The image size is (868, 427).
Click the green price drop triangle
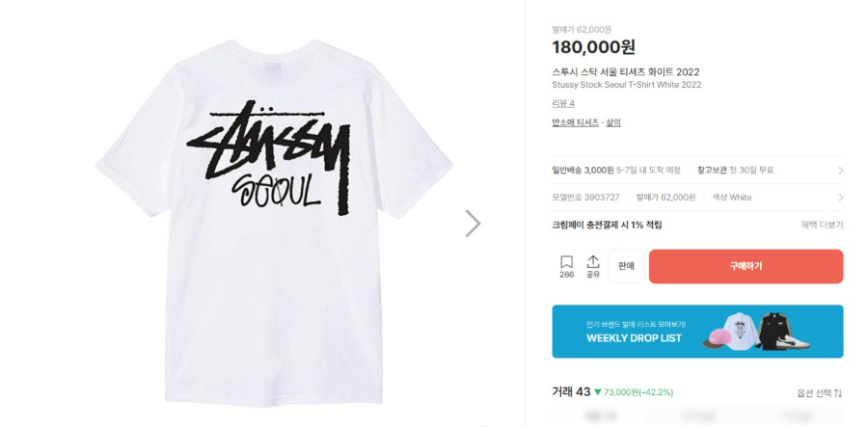(598, 392)
